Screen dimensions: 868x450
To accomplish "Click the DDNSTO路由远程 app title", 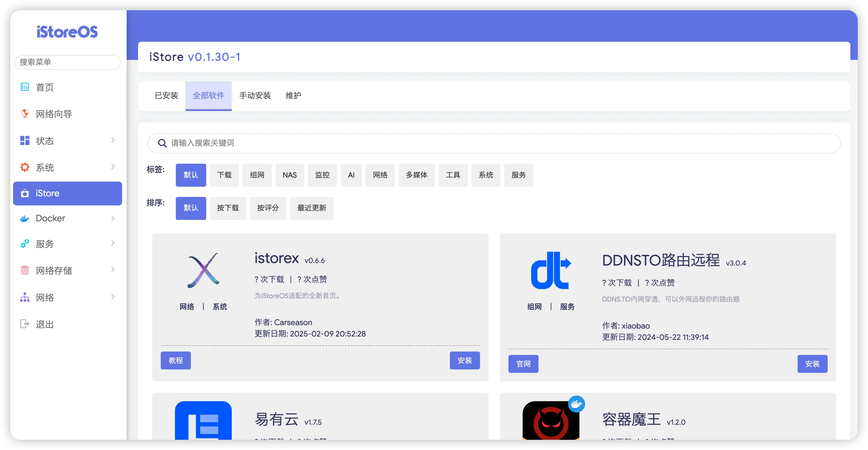I will [661, 260].
